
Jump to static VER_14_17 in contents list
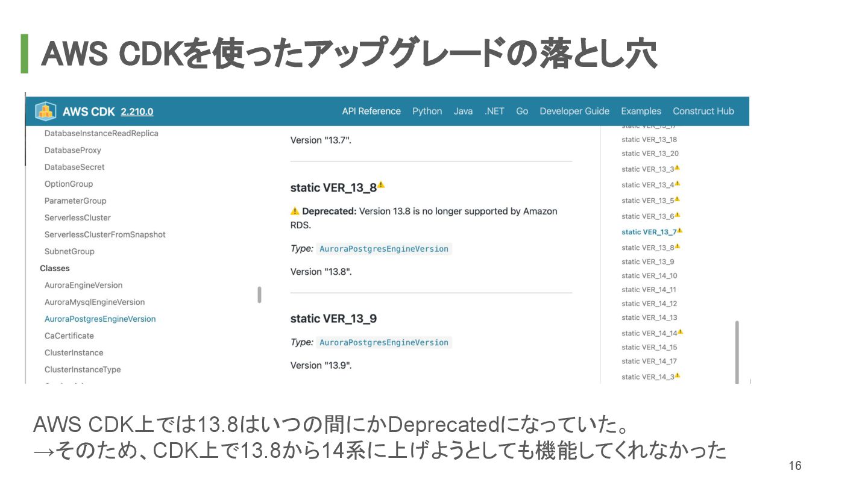pos(649,361)
